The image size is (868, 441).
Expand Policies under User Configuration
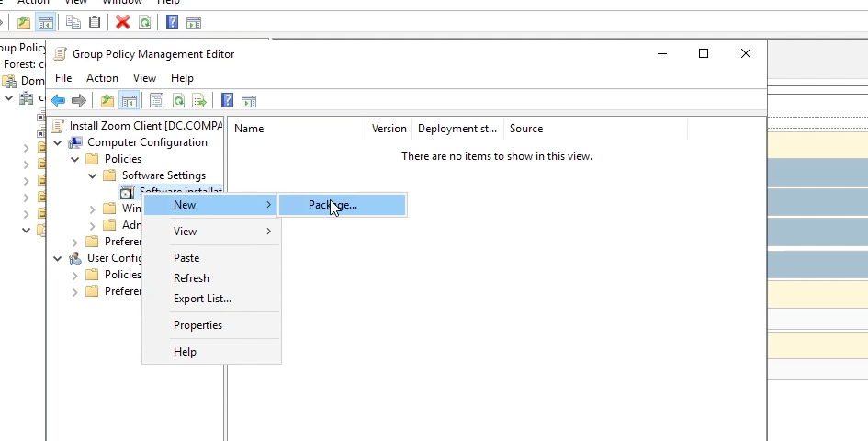(75, 275)
